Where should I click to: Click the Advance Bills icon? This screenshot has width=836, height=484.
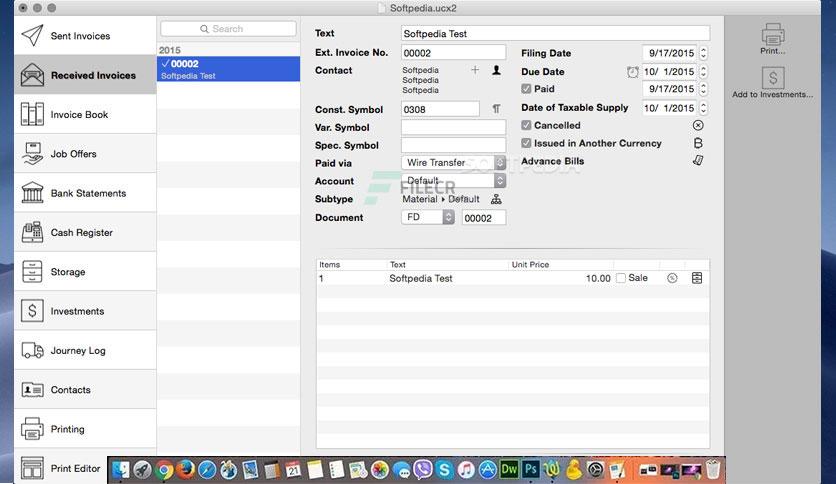(698, 160)
